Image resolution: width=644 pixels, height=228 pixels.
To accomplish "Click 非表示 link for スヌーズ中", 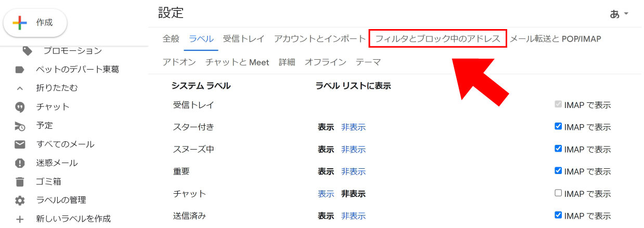I will coord(353,150).
